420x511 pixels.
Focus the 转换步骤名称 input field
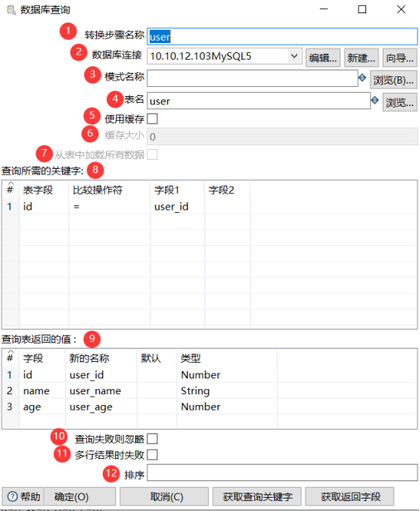point(282,36)
